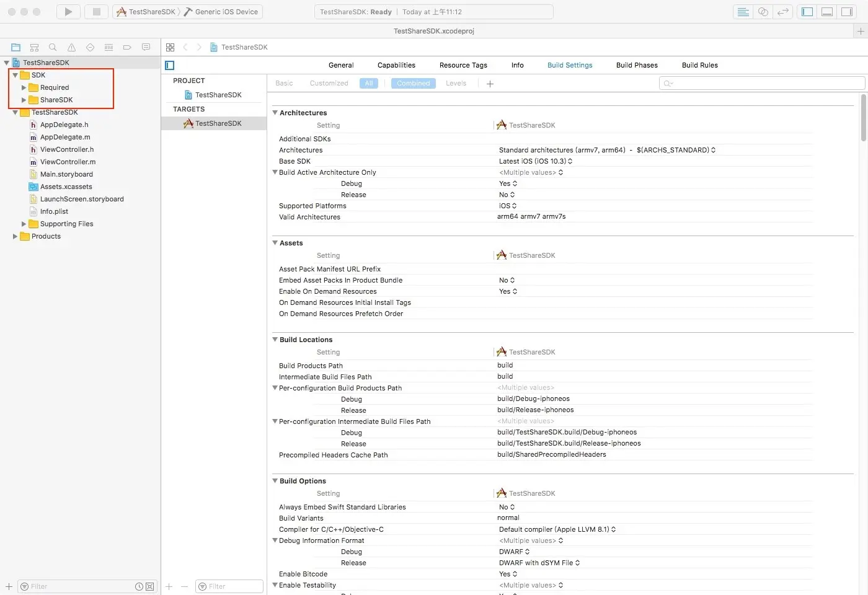
Task: Expand the Required folder
Action: [x=24, y=87]
